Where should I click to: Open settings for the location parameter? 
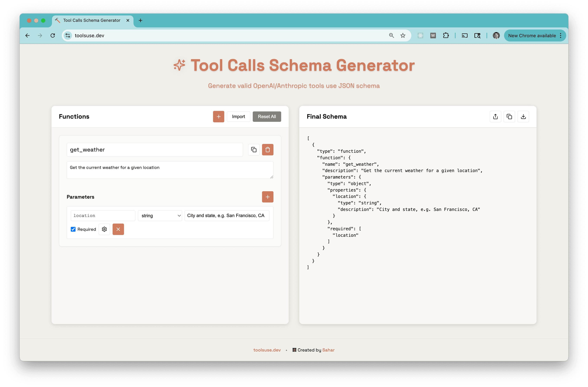(104, 229)
